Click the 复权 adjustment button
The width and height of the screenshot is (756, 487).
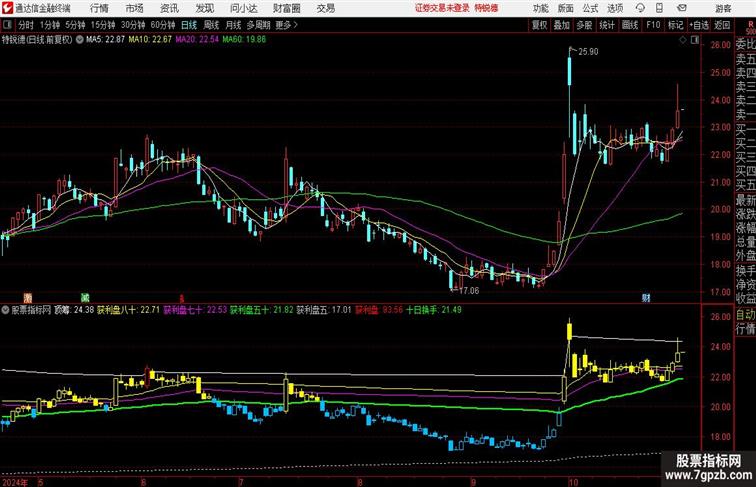[x=539, y=25]
